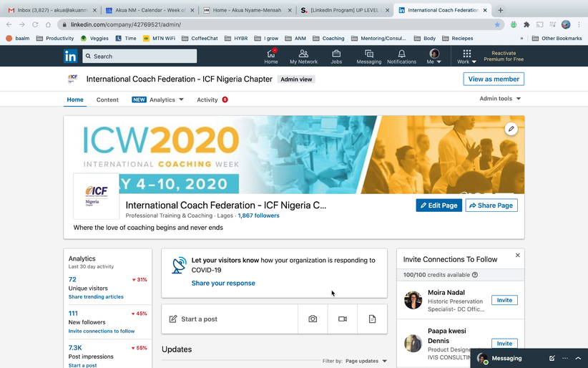588x368 pixels.
Task: Open Messaging bar more options icon
Action: 564,358
